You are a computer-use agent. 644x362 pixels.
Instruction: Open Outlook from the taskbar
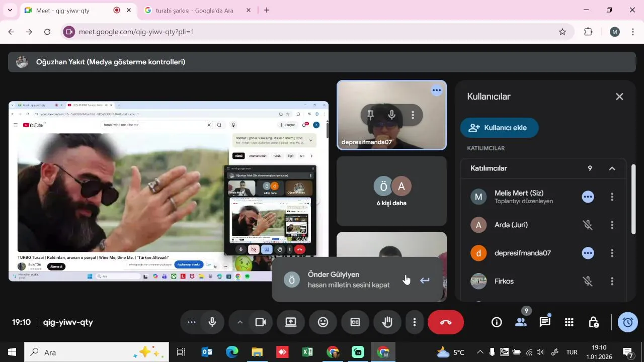coord(207,352)
